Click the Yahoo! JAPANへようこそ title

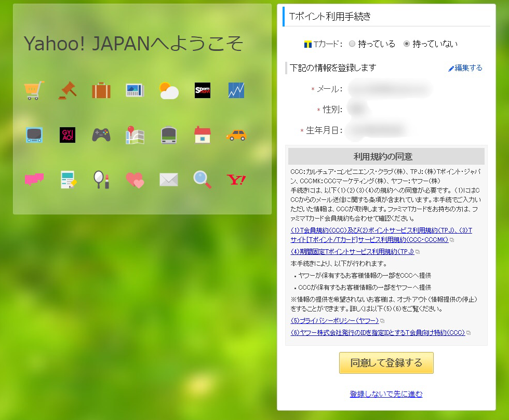click(x=133, y=44)
